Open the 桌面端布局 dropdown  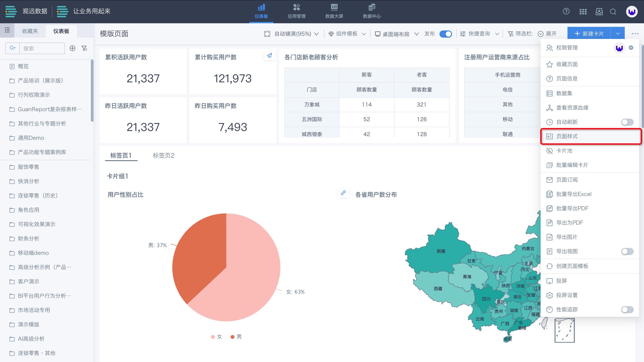coord(397,34)
